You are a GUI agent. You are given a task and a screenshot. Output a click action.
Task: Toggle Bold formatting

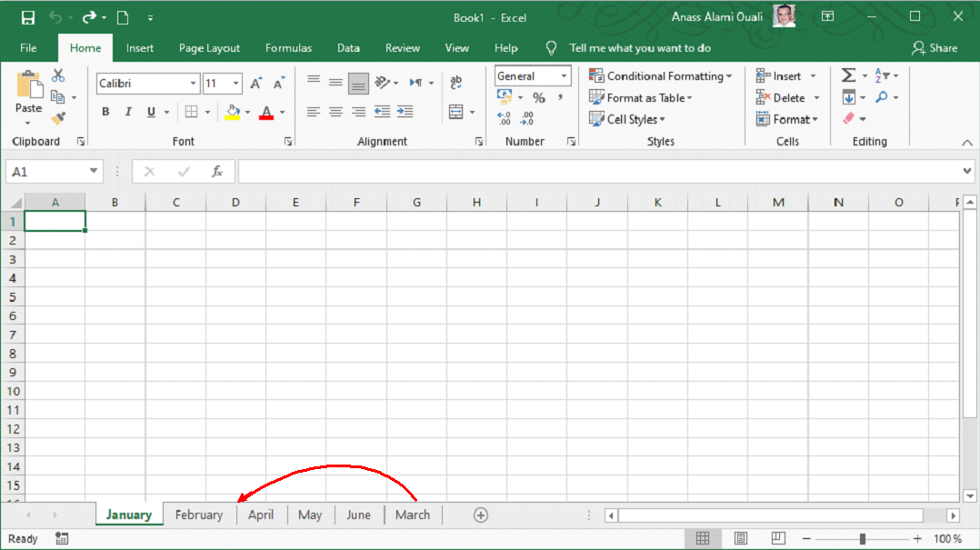click(x=105, y=112)
